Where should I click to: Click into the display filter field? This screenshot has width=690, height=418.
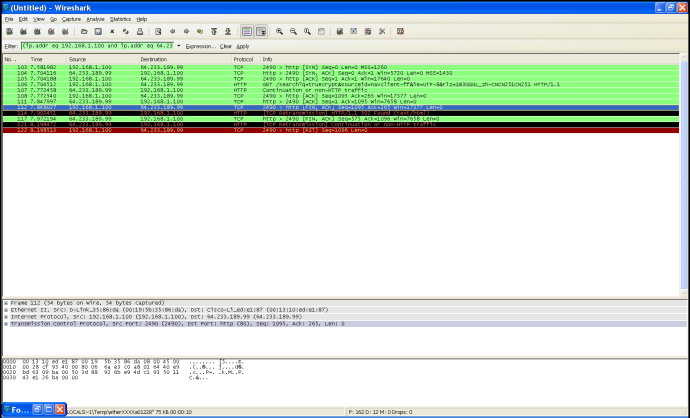pyautogui.click(x=97, y=46)
